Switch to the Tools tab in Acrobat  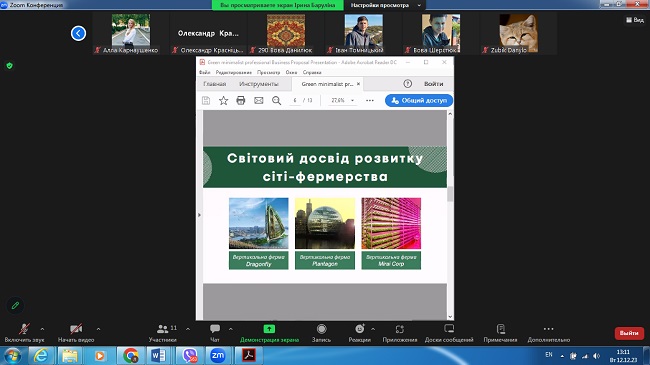point(259,84)
